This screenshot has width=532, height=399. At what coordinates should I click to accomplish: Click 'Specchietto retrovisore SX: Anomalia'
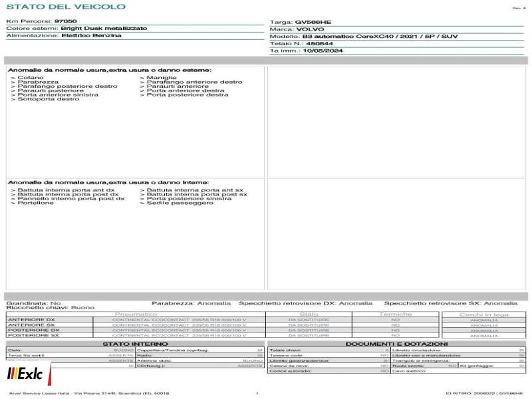pyautogui.click(x=451, y=303)
